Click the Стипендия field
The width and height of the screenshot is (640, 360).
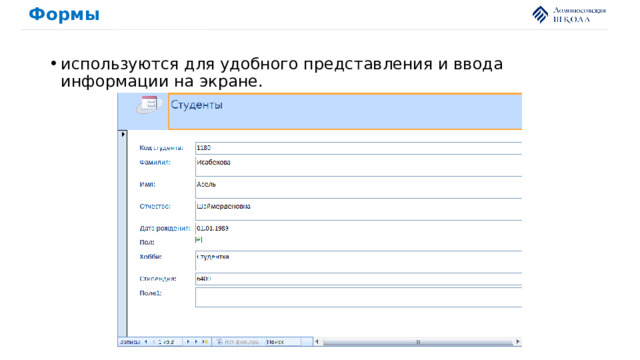pos(358,279)
